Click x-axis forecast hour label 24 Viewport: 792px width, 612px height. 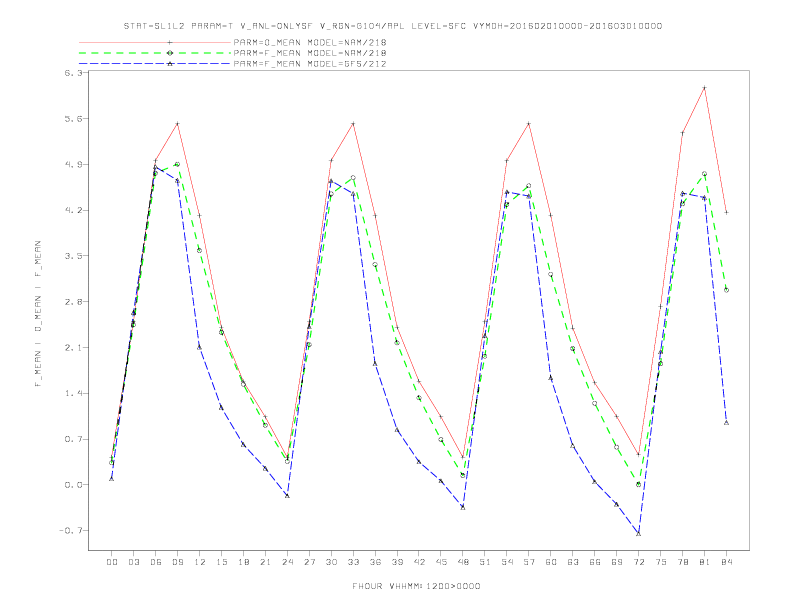click(287, 562)
